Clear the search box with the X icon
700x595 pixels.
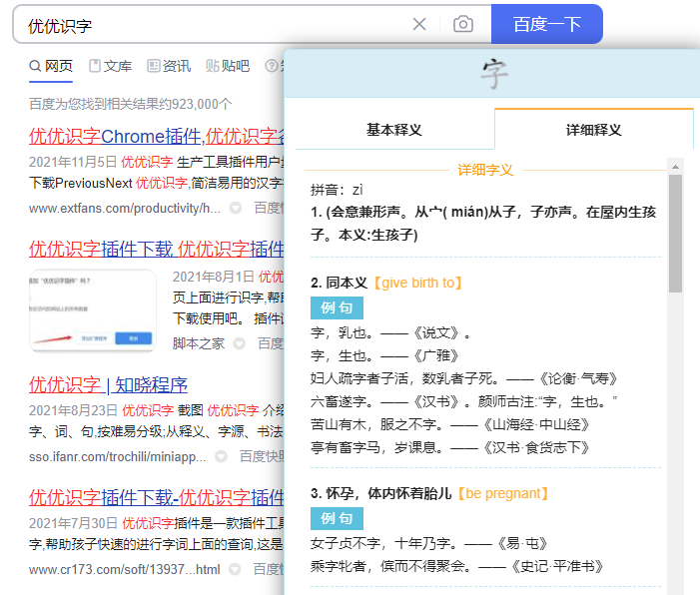(x=419, y=24)
